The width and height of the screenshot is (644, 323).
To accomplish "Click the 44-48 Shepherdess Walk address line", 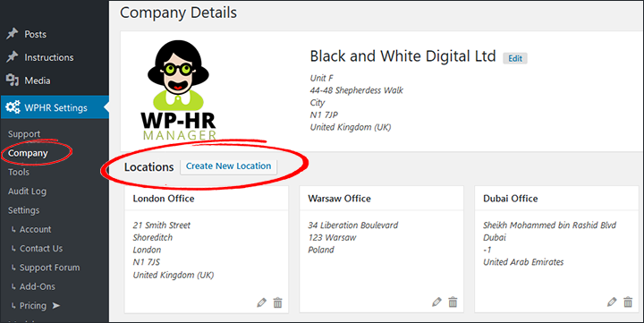I will [357, 90].
